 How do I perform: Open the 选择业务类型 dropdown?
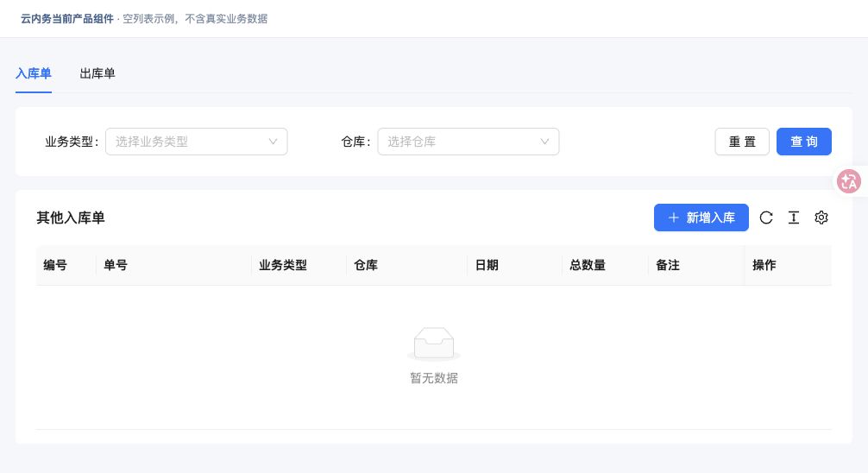[x=197, y=142]
